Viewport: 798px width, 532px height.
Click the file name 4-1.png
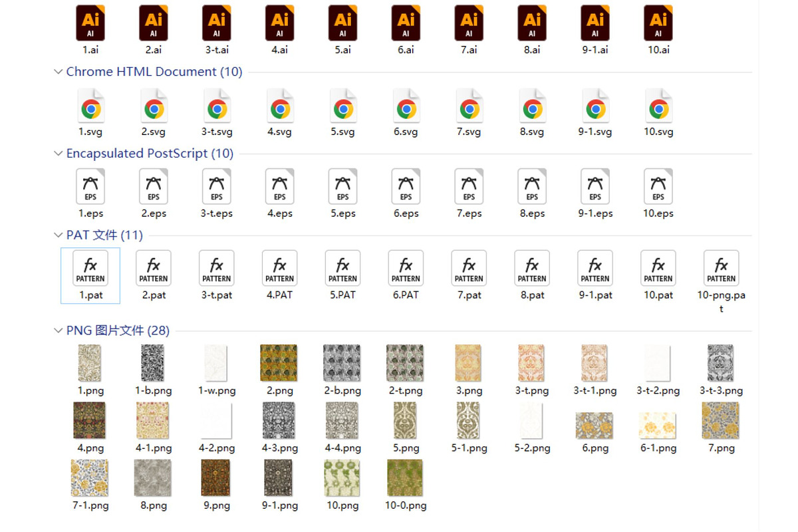pos(154,448)
